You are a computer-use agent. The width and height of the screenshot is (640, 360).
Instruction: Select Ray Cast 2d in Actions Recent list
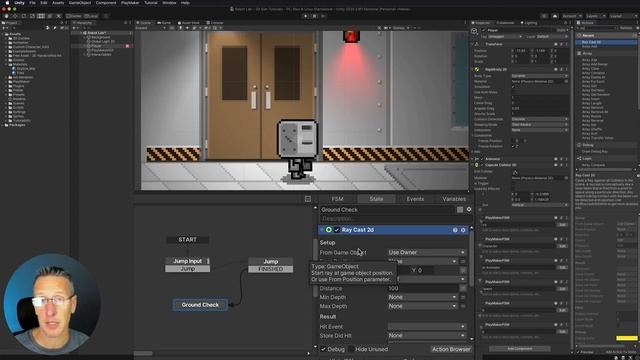[x=591, y=42]
